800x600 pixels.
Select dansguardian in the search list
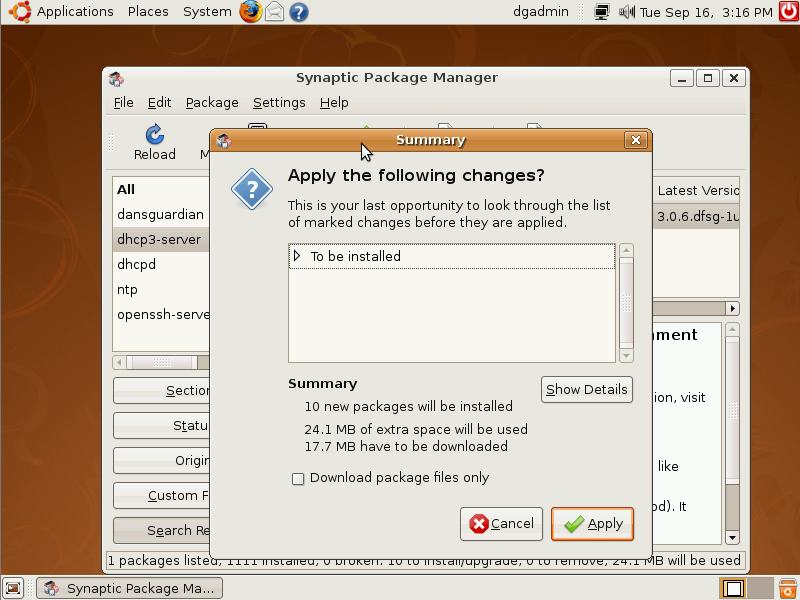tap(161, 214)
